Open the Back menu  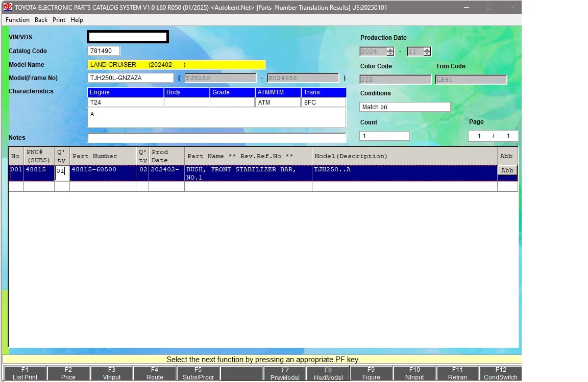pyautogui.click(x=41, y=20)
